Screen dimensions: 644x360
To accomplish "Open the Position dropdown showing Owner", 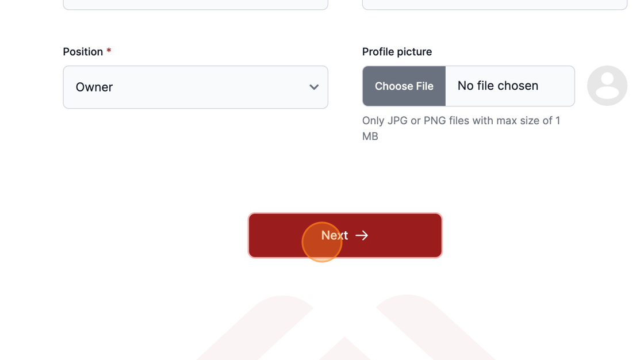I will [195, 87].
